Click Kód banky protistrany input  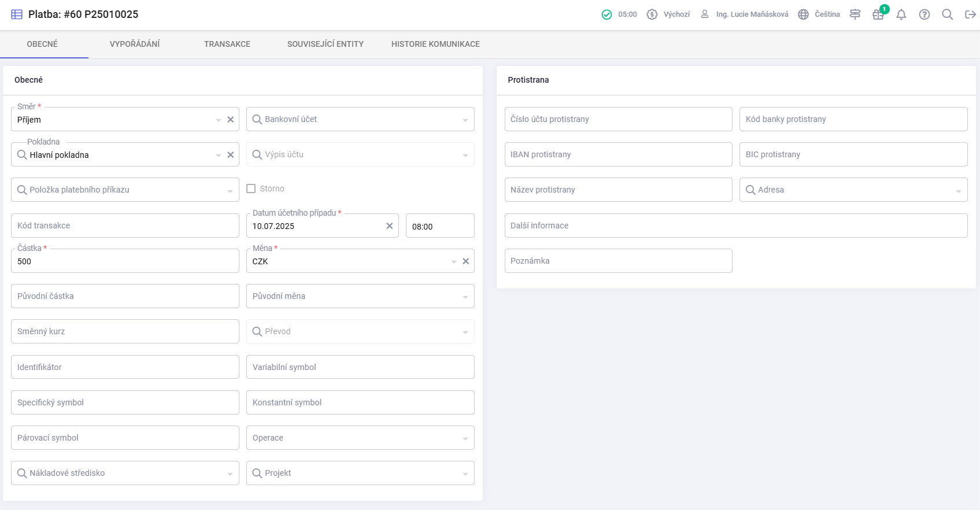(x=853, y=119)
